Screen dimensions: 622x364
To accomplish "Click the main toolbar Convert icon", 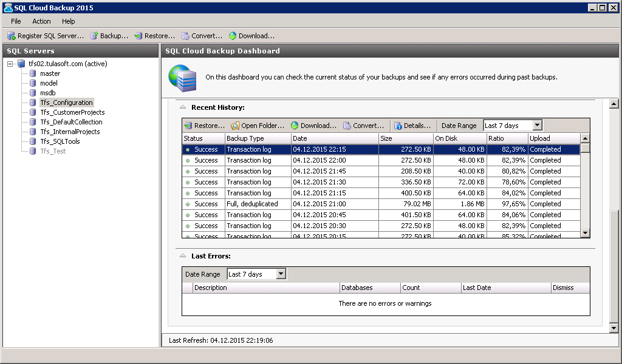I will (x=186, y=36).
